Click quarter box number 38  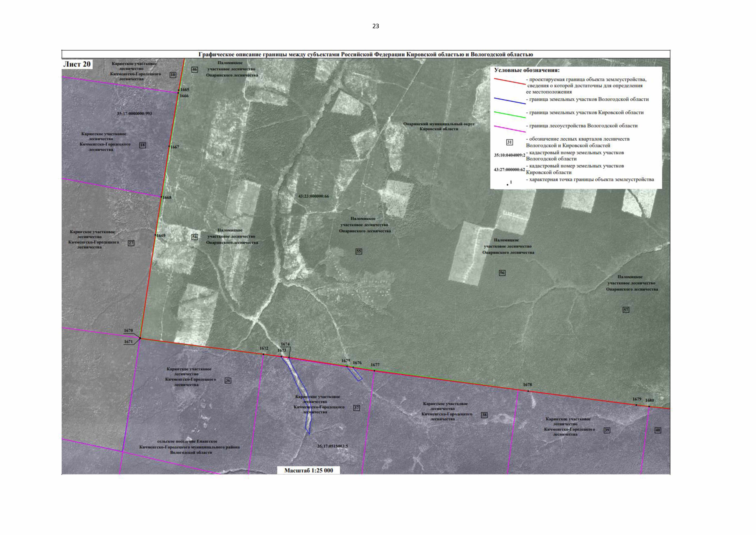484,415
